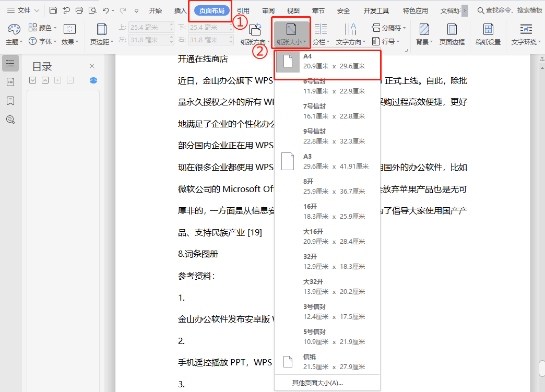Choose 大16开 paper size

(327, 236)
